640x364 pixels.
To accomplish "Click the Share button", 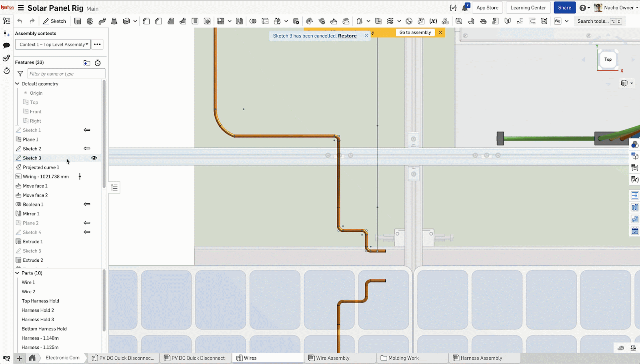I will pos(564,8).
